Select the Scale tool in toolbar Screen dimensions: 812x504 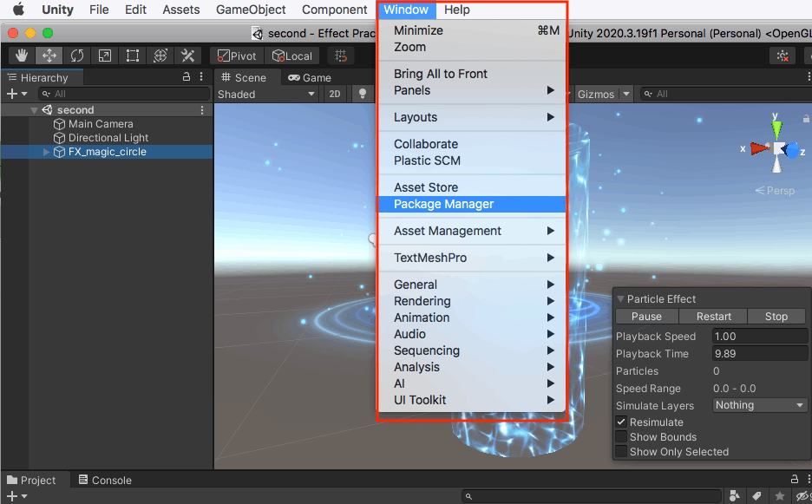[x=105, y=56]
